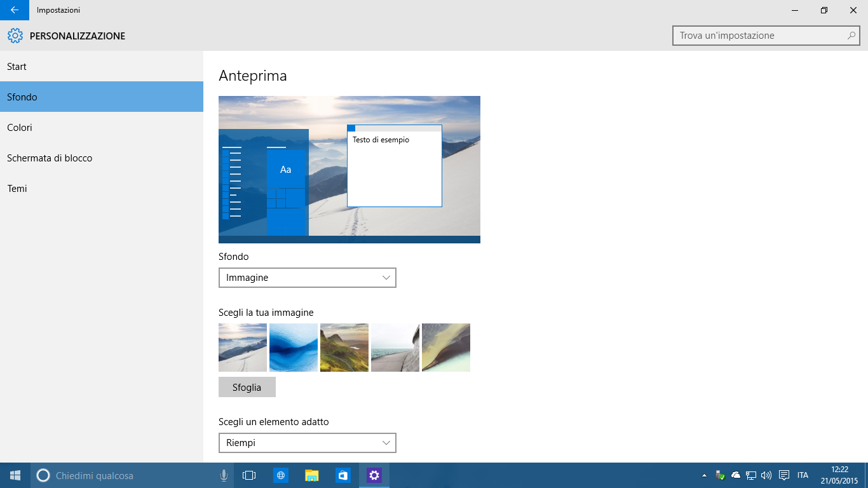Choose the seaside wall thumbnail
The image size is (868, 488).
395,348
